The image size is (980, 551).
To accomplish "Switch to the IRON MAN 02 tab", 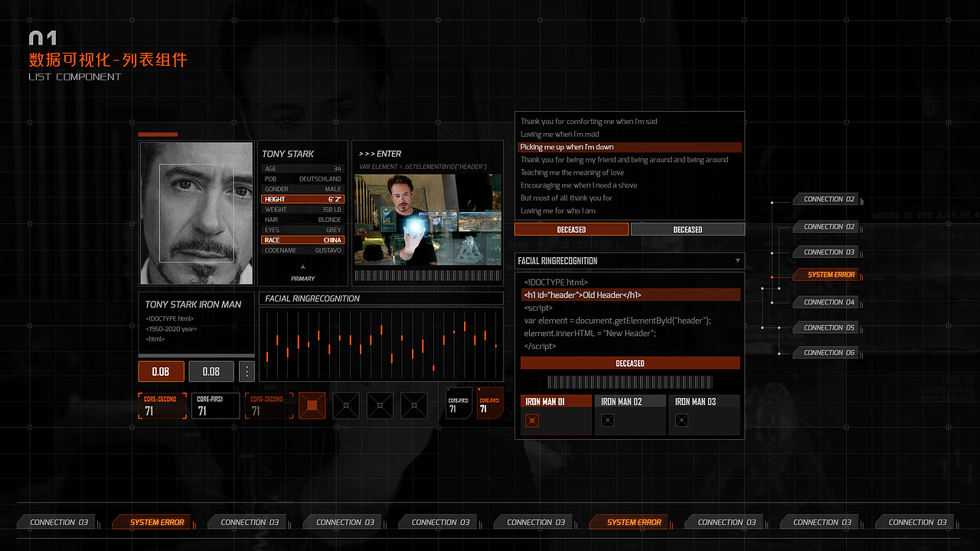I will tap(629, 401).
